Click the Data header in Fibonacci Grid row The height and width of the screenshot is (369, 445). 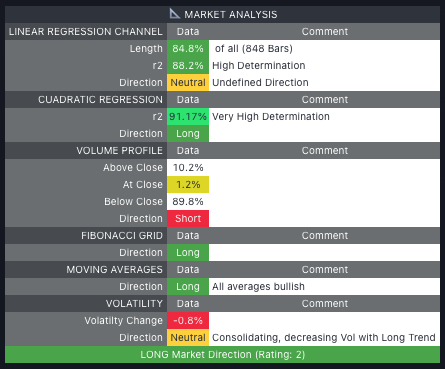pos(188,236)
